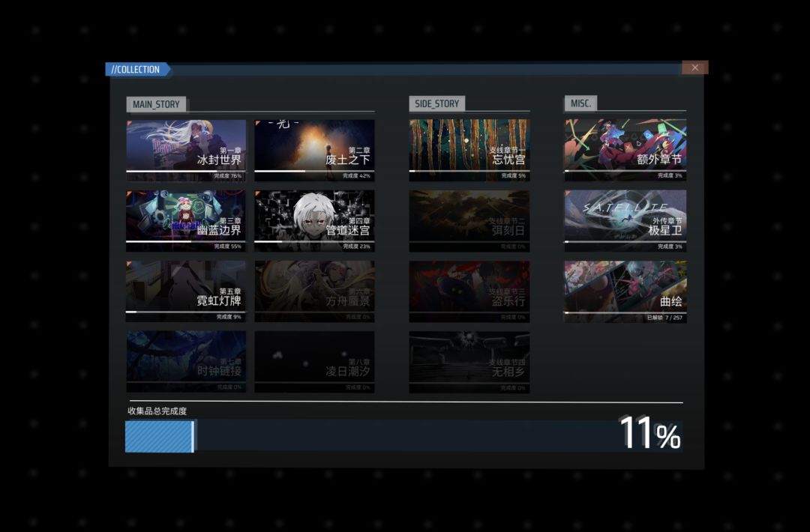Click the 11% total completion value

click(x=649, y=433)
